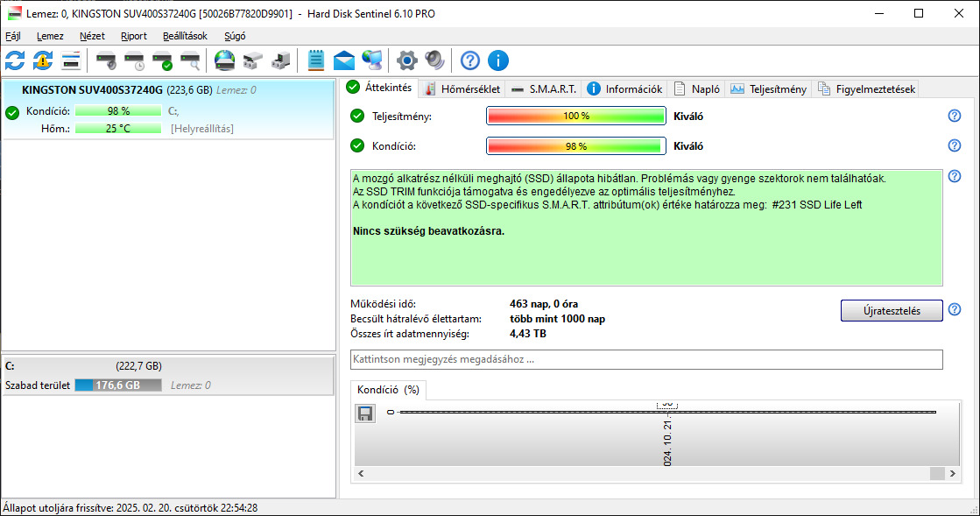Click the blue notepad report icon

(x=315, y=60)
